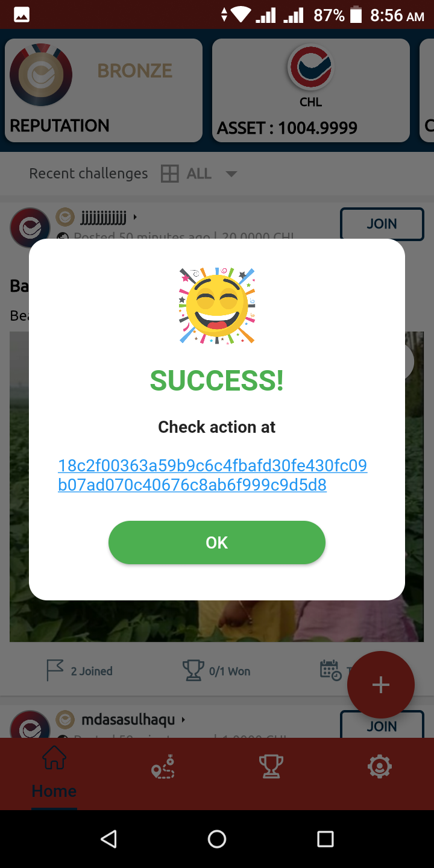Screen dimensions: 434x868
Task: Tap the Android back navigation button
Action: point(108,839)
